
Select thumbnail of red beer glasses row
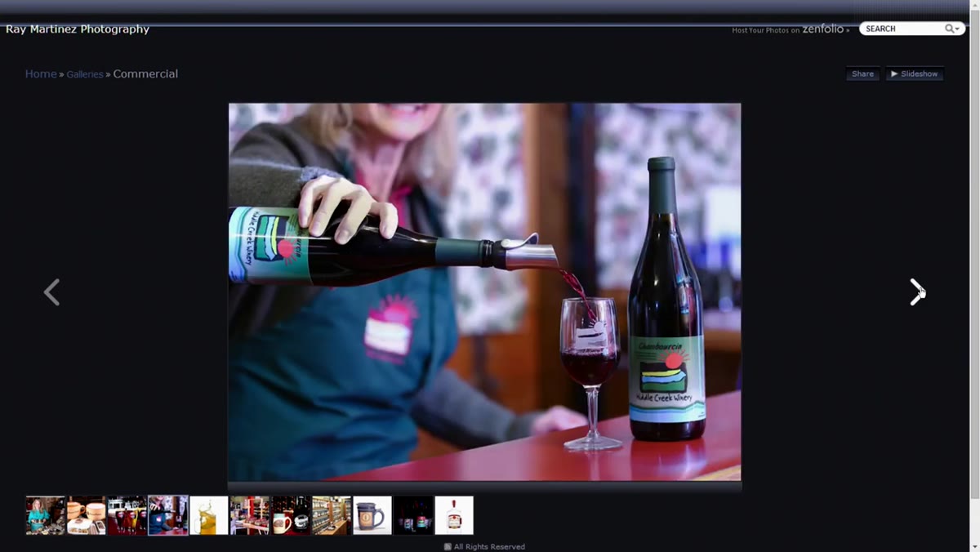click(127, 515)
